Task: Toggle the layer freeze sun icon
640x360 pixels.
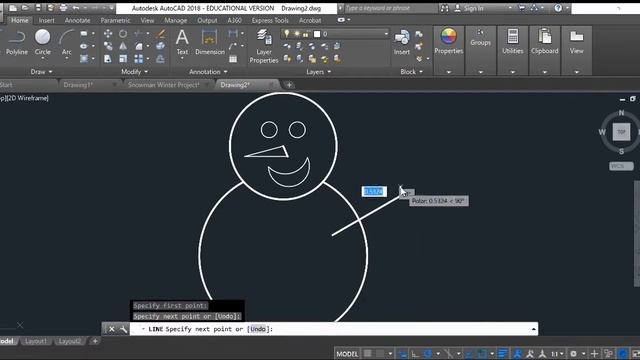Action: point(296,34)
